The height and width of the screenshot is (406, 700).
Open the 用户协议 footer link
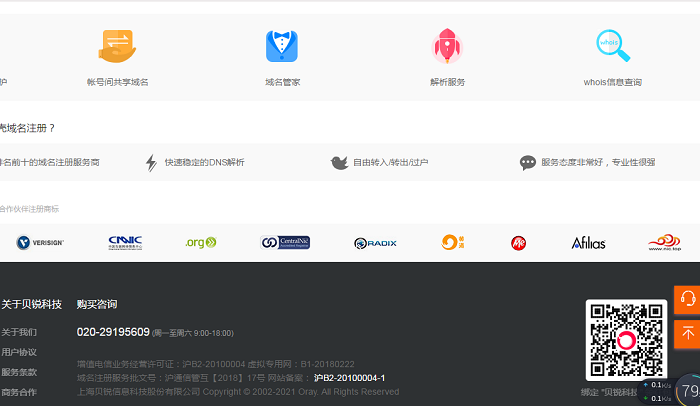19,352
